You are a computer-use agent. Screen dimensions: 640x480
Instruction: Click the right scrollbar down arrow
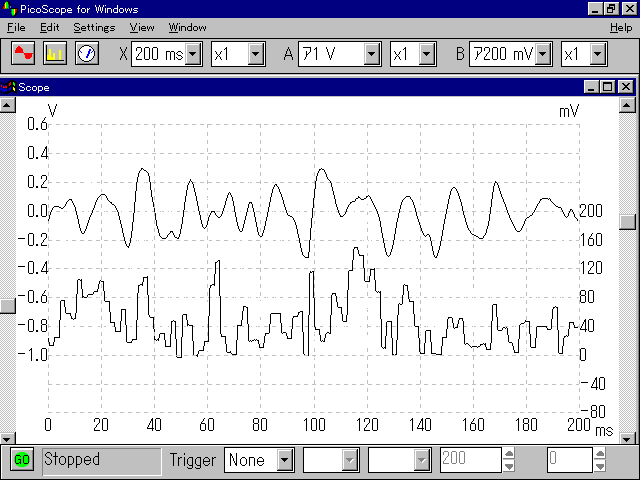(x=627, y=439)
